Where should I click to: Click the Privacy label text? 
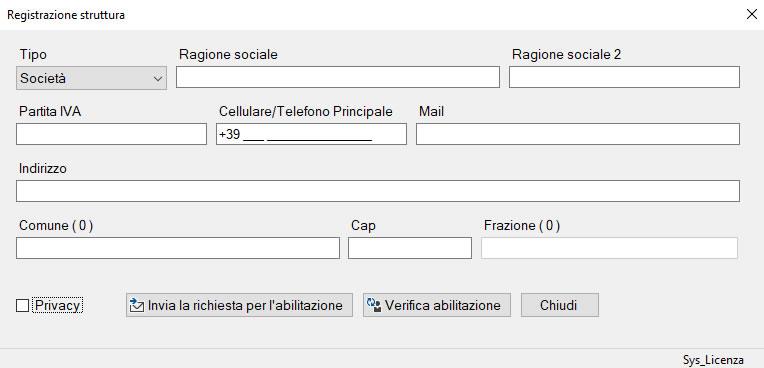(x=57, y=306)
